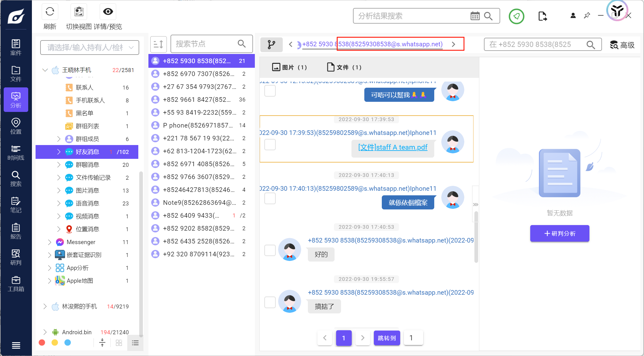Viewport: 644px width, 356px height.
Task: Open the Location (位置) sidebar icon
Action: coord(16,126)
